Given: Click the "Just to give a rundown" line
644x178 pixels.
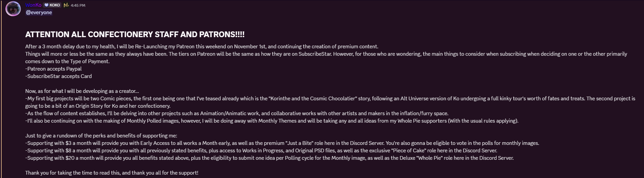Looking at the screenshot, I should point(101,136).
